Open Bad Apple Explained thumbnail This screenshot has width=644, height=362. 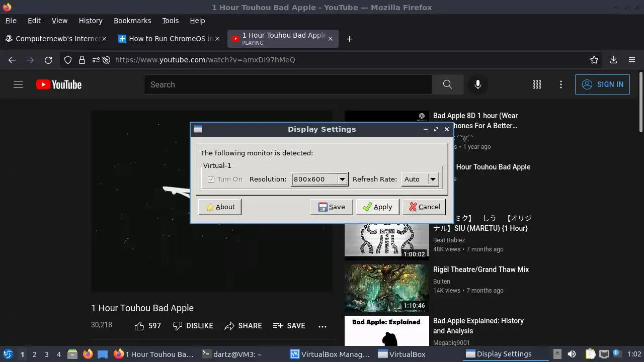(x=386, y=331)
